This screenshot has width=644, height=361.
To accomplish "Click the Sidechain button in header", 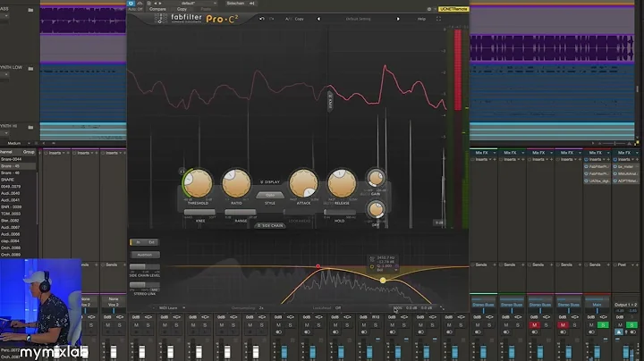I will [x=235, y=4].
